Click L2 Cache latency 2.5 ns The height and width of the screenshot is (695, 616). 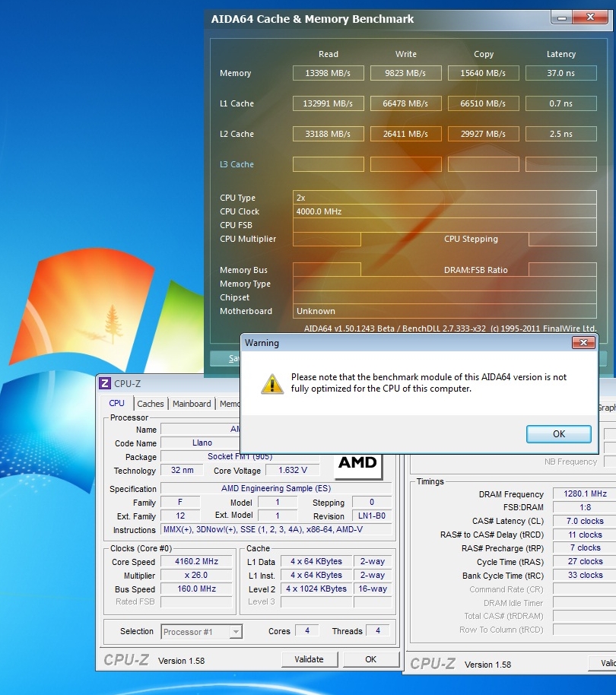click(x=560, y=134)
